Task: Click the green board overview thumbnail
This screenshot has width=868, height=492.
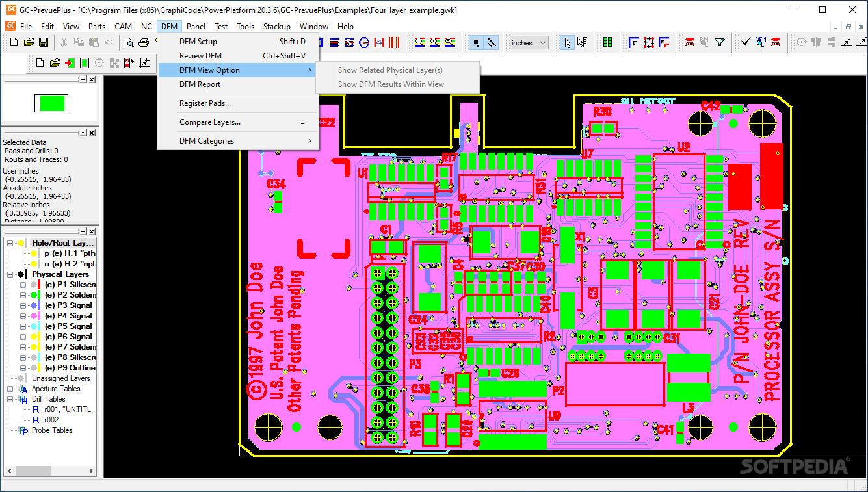Action: 50,103
